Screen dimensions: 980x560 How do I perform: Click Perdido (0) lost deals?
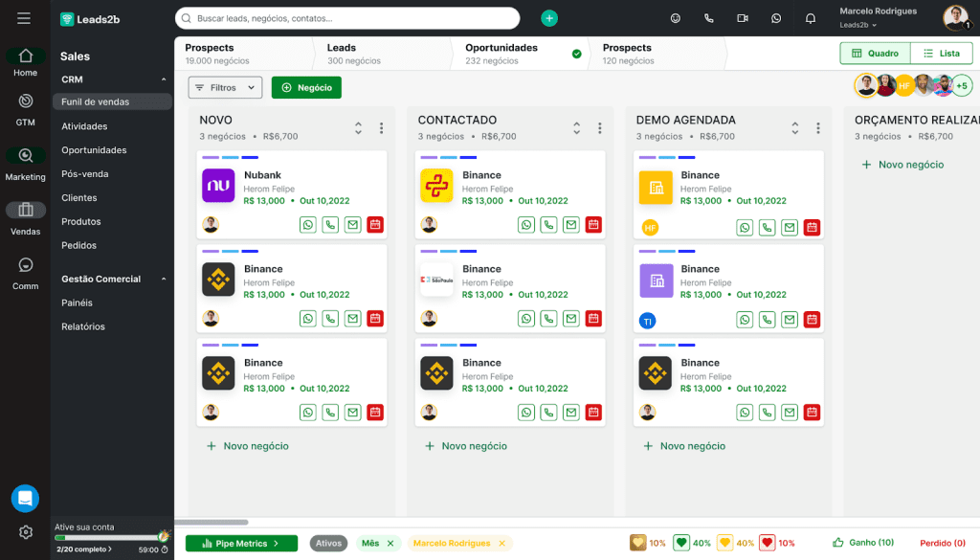point(943,543)
